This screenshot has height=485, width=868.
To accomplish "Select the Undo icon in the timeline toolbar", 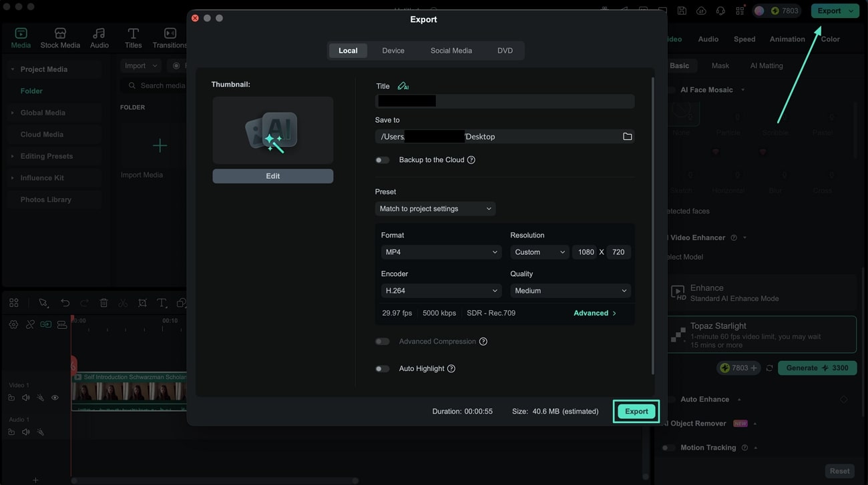I will [x=65, y=302].
